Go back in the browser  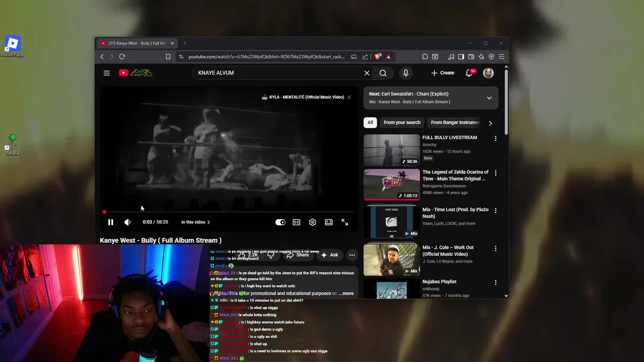[102, 57]
